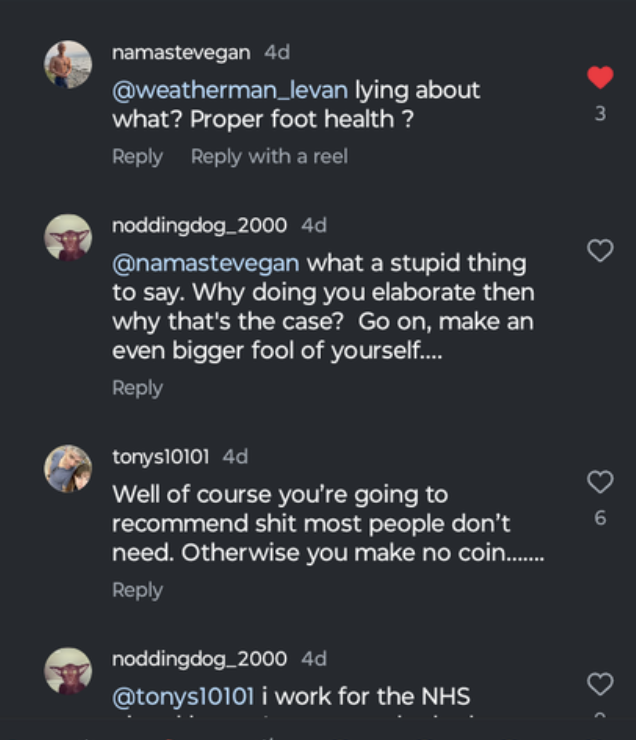View tonys10101's profile avatar
The height and width of the screenshot is (740, 636).
click(x=68, y=468)
